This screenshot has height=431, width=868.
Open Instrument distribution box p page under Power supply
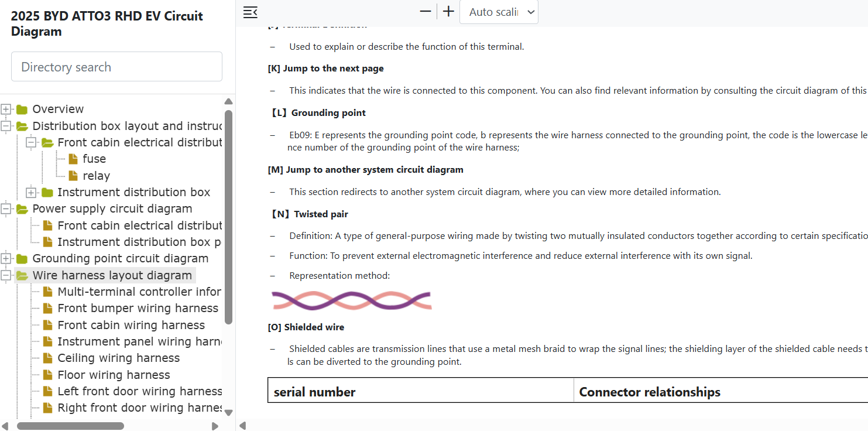point(139,242)
